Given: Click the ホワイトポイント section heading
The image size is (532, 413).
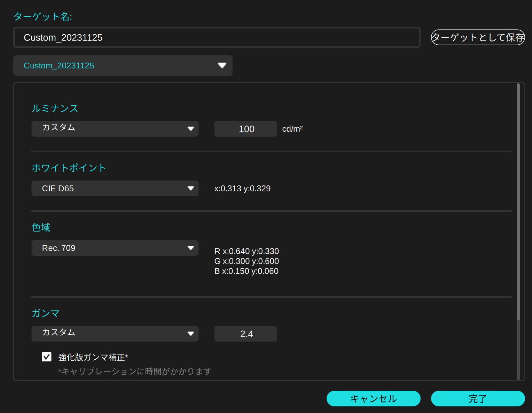Looking at the screenshot, I should [x=69, y=168].
